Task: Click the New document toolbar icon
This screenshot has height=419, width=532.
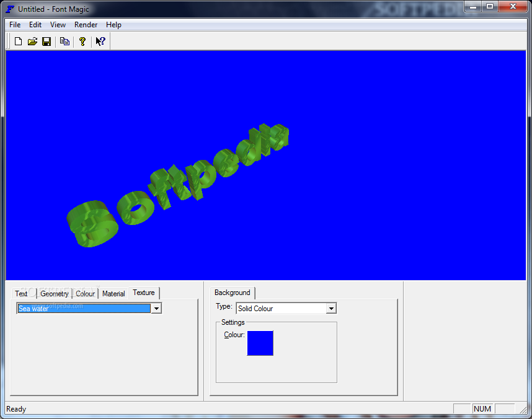Action: [19, 42]
